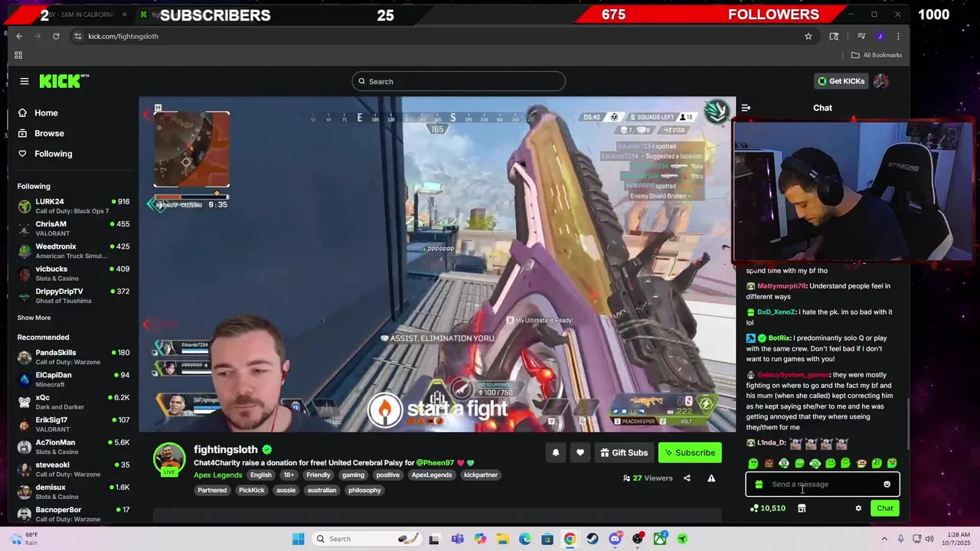Open Weedtronix channel in sidebar
The width and height of the screenshot is (980, 551).
(73, 251)
